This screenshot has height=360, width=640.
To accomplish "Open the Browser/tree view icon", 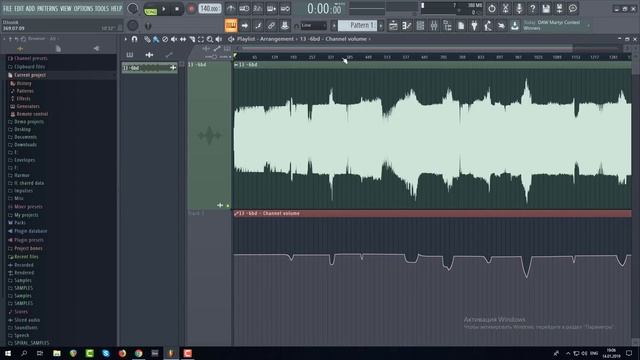I will (x=447, y=26).
